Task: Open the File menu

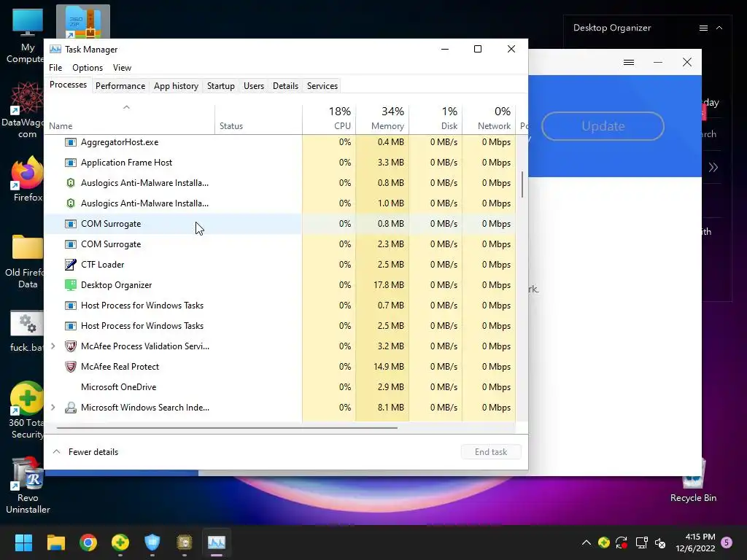Action: click(x=55, y=68)
